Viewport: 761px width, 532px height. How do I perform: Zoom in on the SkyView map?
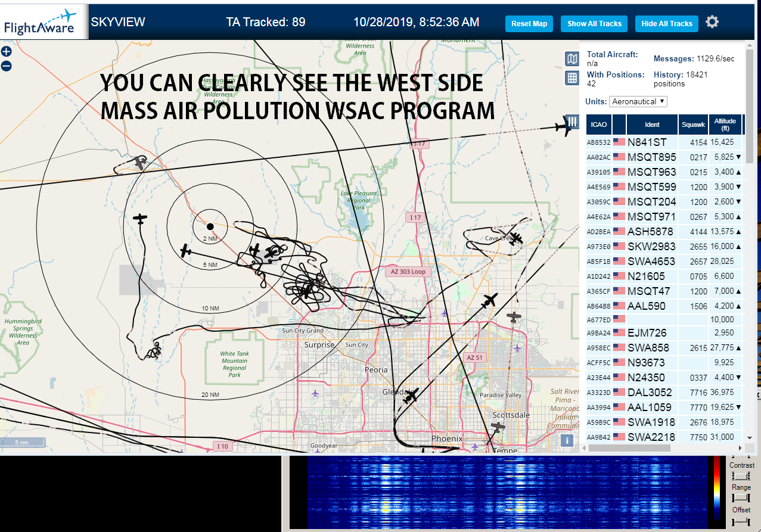click(6, 52)
